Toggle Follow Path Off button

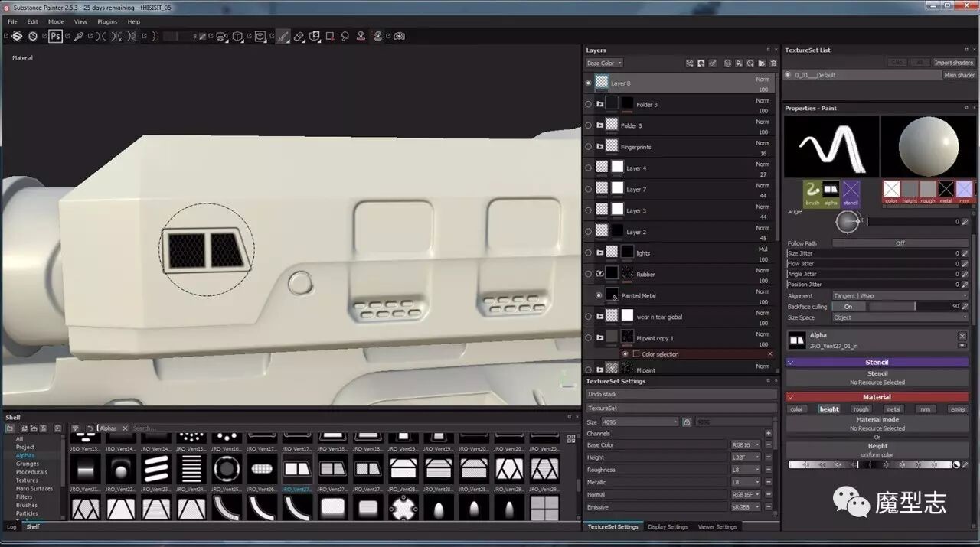coord(900,243)
